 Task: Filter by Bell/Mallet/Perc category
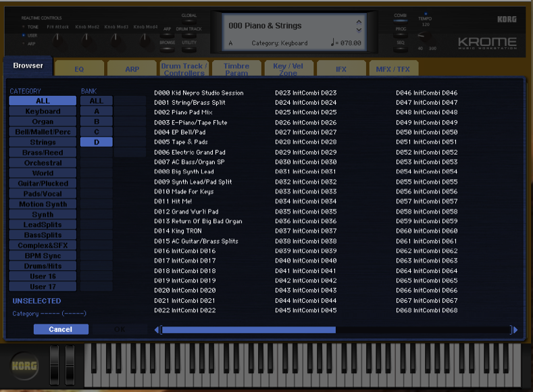[x=43, y=132]
